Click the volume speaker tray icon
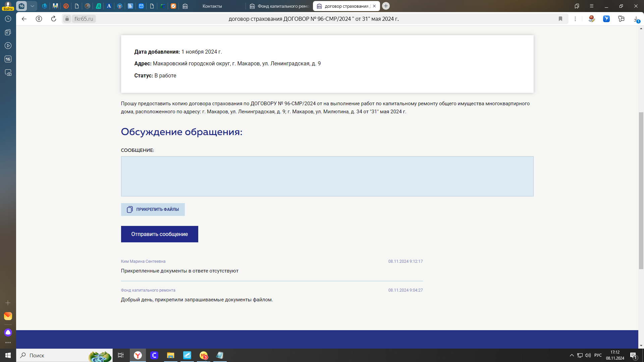 click(588, 355)
